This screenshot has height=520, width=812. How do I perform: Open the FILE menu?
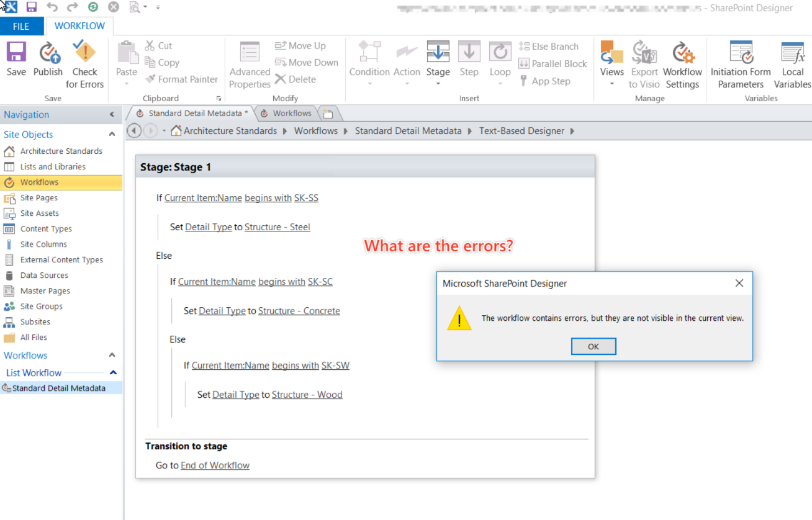pos(22,26)
